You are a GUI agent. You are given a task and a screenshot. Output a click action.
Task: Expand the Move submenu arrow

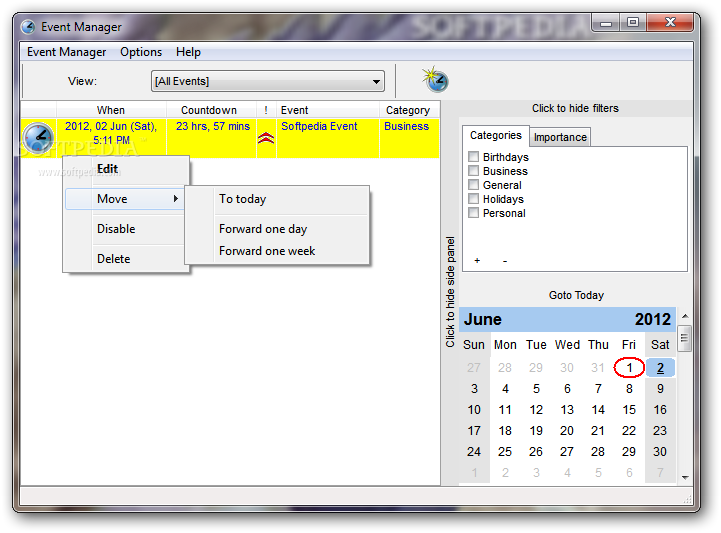tap(176, 199)
